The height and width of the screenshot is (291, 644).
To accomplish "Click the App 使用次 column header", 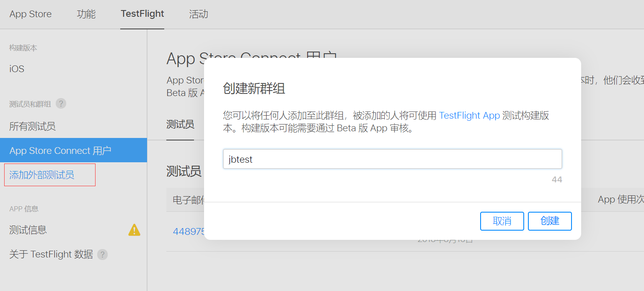I will point(621,200).
